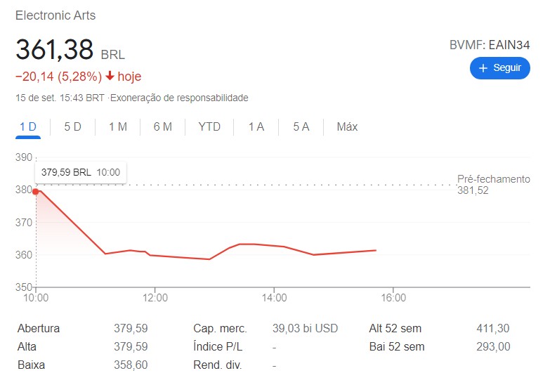Click the Electronic Arts company name
The width and height of the screenshot is (557, 392).
point(55,15)
